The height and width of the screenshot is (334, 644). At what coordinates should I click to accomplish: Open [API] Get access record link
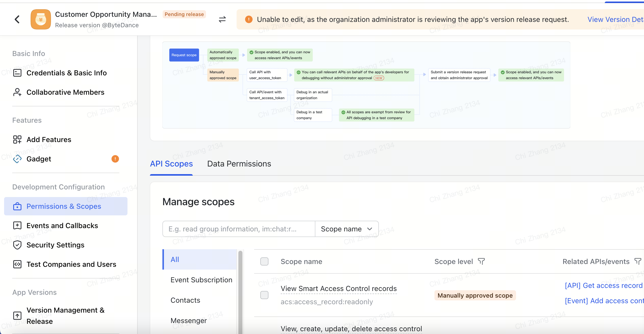603,285
